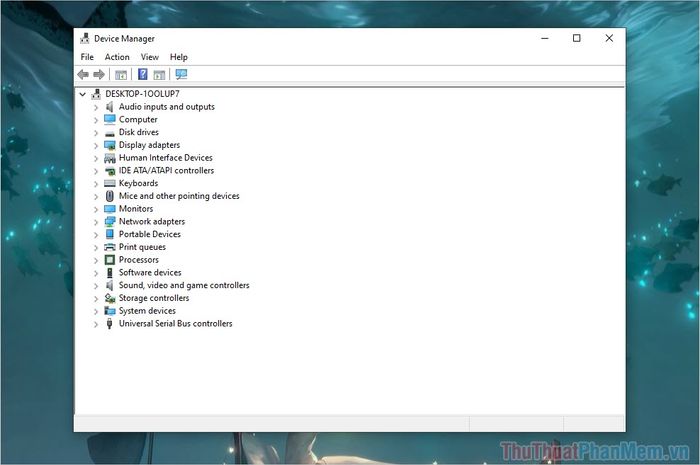Open the Action menu
This screenshot has width=700, height=465.
point(117,57)
